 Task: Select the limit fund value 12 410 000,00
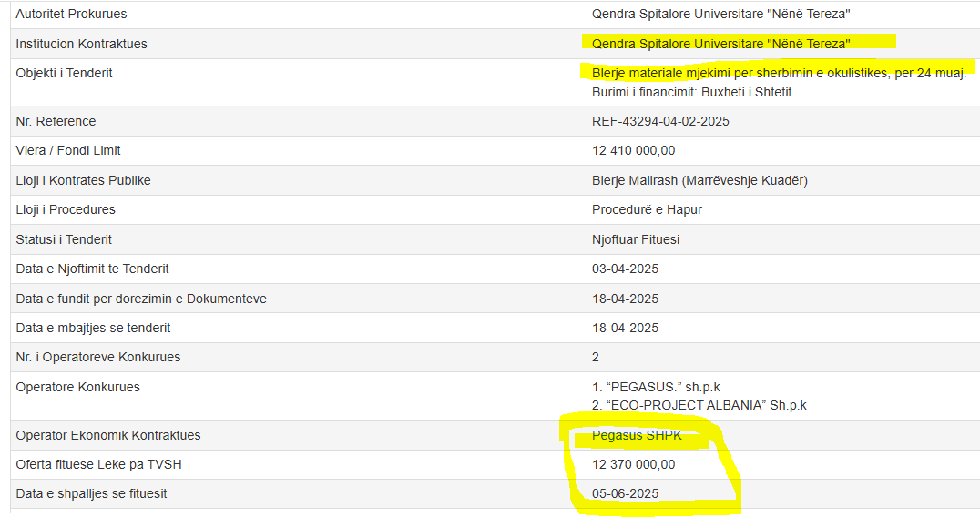point(633,150)
